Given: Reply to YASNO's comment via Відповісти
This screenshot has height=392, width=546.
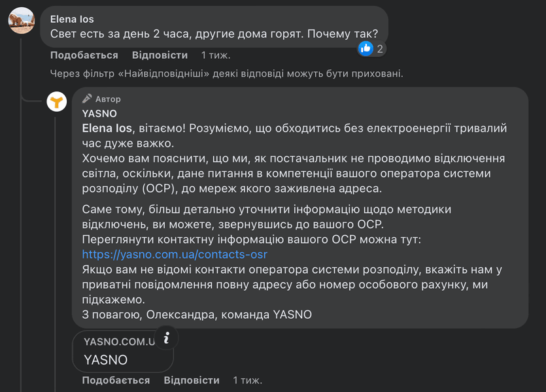Looking at the screenshot, I should tap(192, 380).
